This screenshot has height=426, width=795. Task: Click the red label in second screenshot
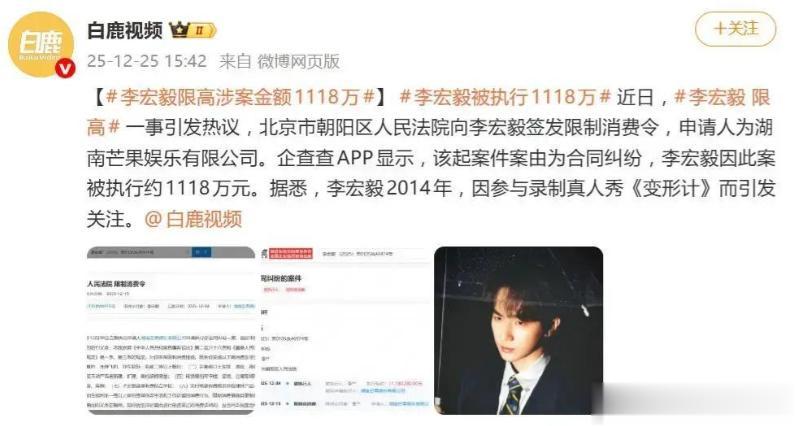click(291, 254)
